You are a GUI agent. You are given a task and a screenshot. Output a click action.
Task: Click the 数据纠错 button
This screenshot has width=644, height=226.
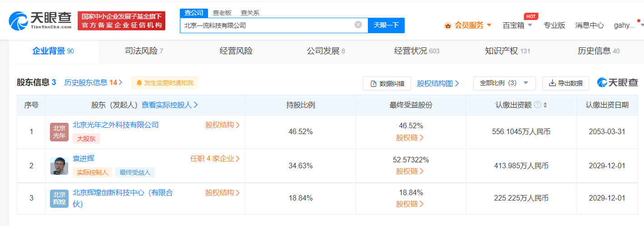387,83
